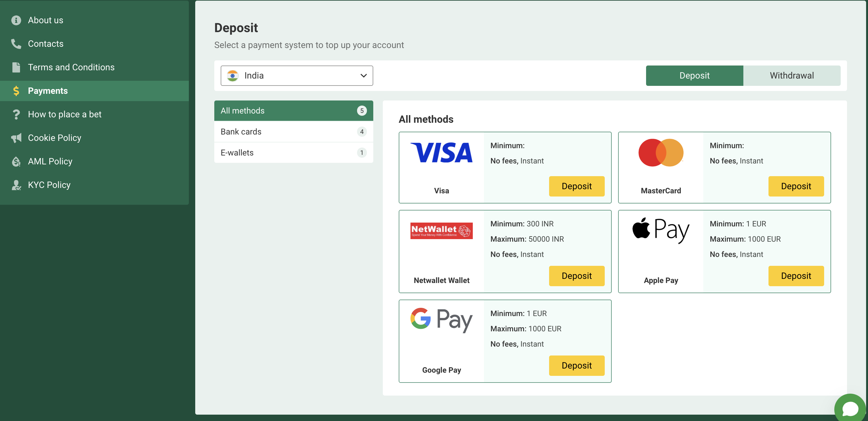
Task: Click the AML Policy money bag icon
Action: tap(16, 162)
